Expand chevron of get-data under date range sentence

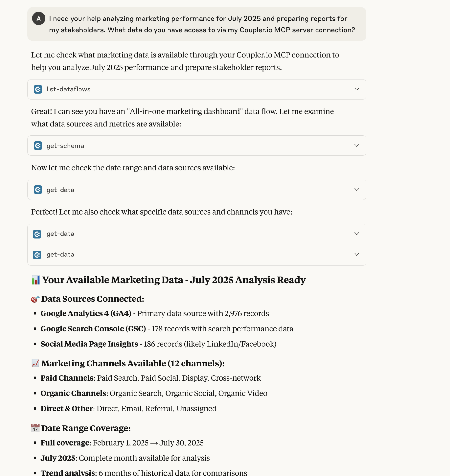[357, 190]
